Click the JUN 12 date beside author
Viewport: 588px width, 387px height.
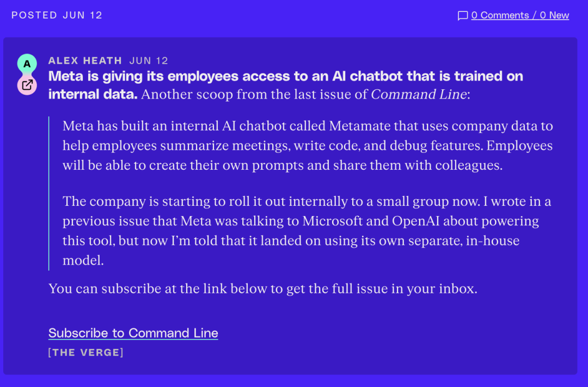click(149, 60)
